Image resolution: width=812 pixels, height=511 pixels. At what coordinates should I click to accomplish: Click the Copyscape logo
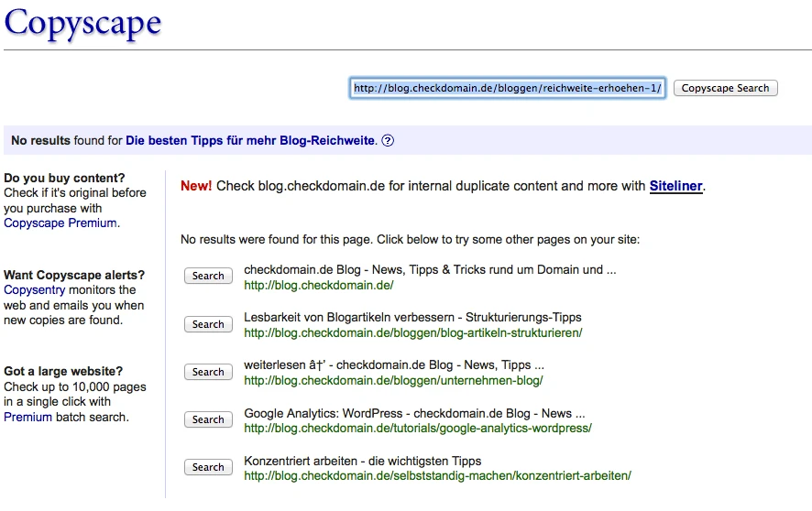(x=82, y=23)
